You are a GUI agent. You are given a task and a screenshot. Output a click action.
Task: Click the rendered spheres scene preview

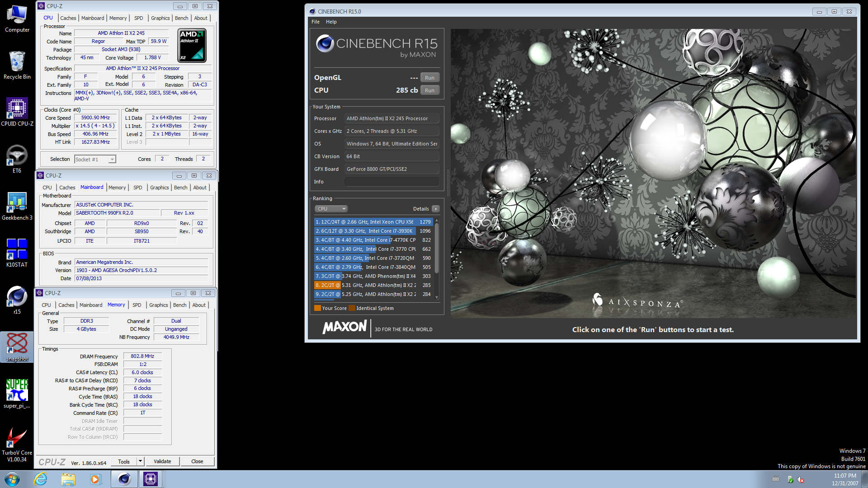tap(653, 173)
